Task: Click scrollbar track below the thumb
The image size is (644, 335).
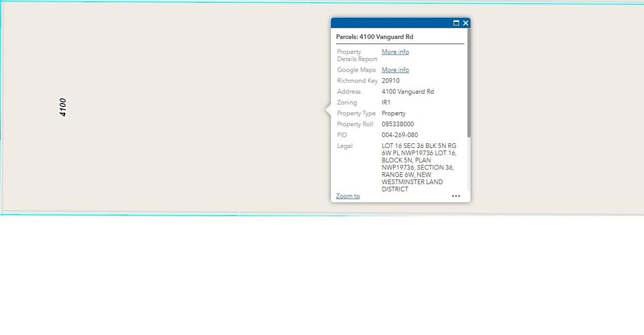Action: coord(469,164)
